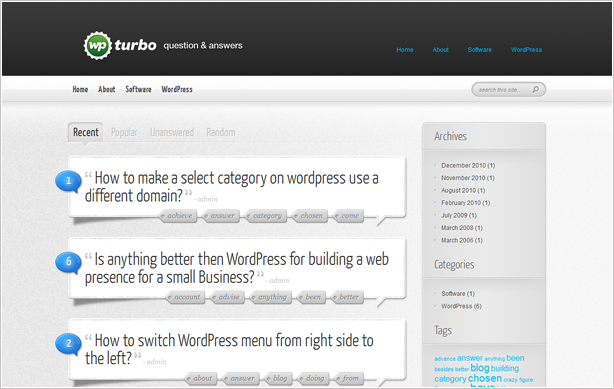
Task: Click the 'come' tag label
Action: [349, 215]
